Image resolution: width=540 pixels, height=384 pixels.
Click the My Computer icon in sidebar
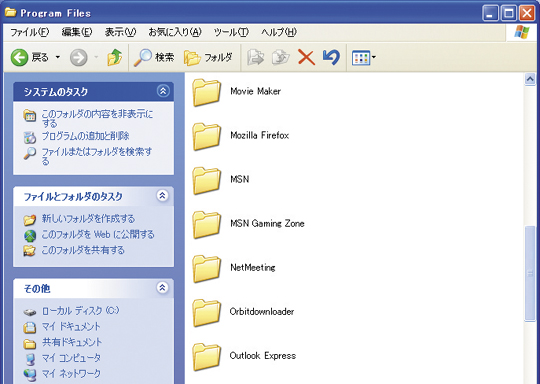[30, 359]
